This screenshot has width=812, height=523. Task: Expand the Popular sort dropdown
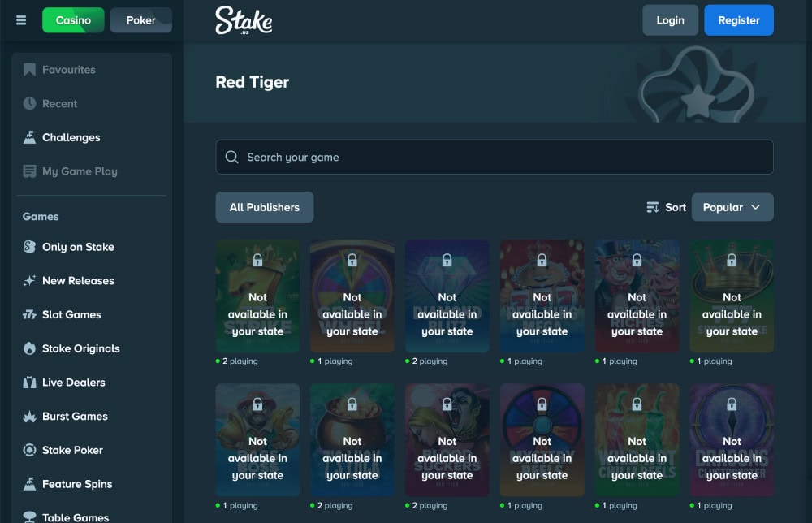coord(732,207)
